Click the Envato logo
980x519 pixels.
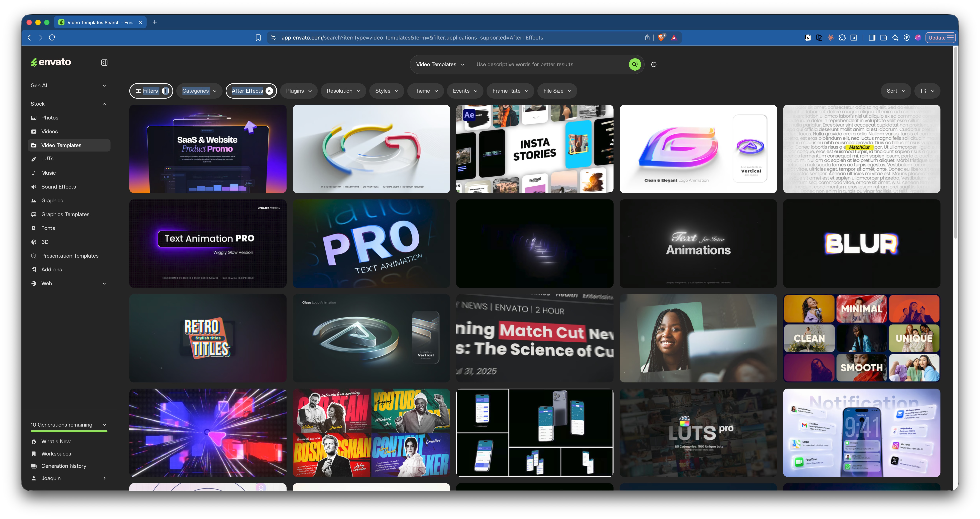tap(51, 62)
